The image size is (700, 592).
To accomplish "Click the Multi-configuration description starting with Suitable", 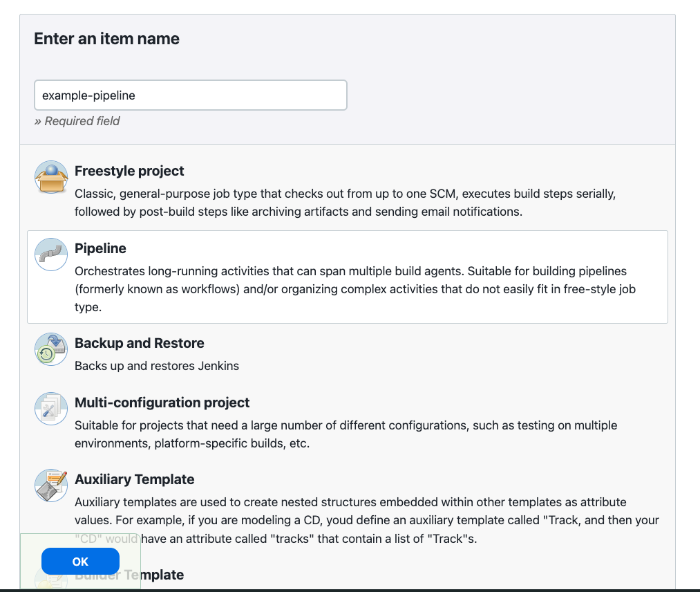I will (346, 434).
